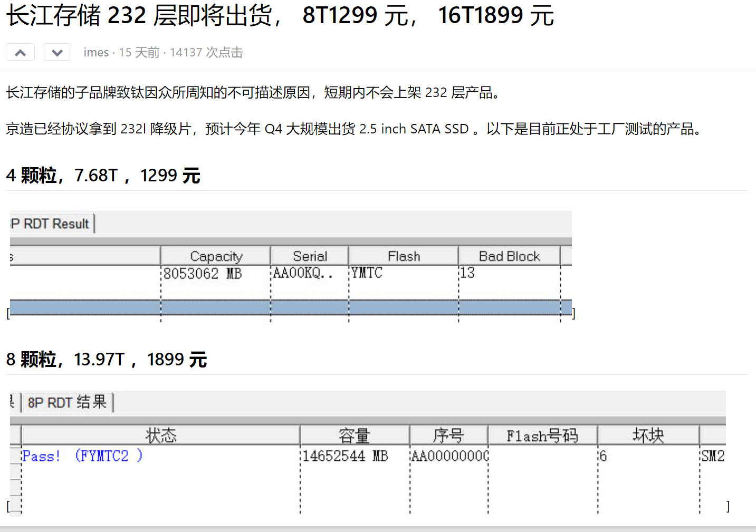Upvote the post with the up arrow
The height and width of the screenshot is (532, 756).
[x=20, y=52]
